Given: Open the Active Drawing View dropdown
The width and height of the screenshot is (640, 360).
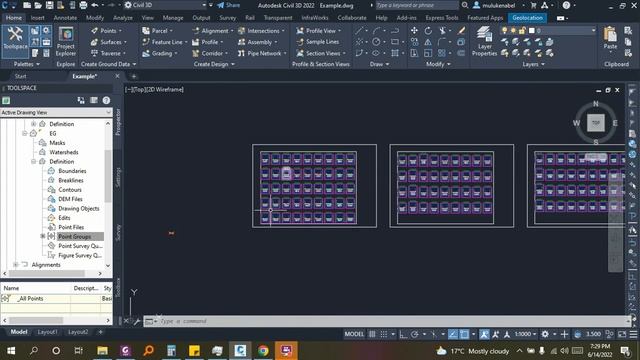Looking at the screenshot, I should tap(56, 112).
